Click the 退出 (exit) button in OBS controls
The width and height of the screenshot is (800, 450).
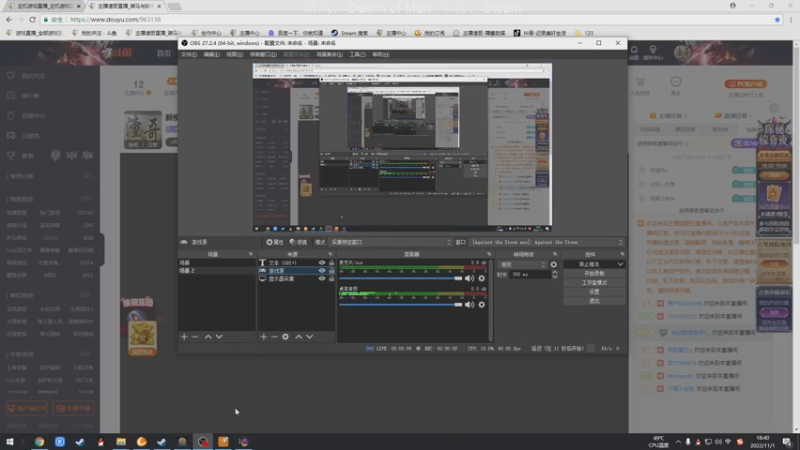[594, 301]
